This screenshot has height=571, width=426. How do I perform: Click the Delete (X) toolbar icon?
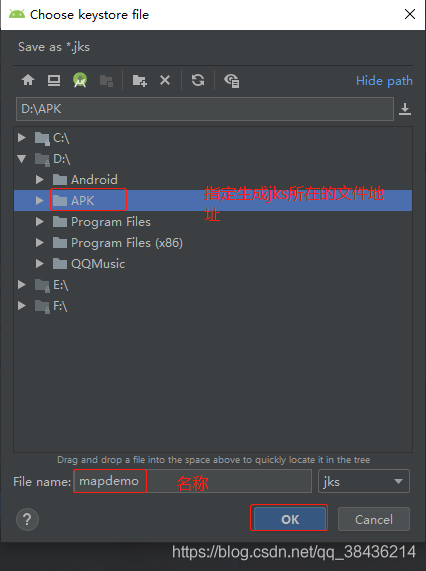tap(165, 80)
